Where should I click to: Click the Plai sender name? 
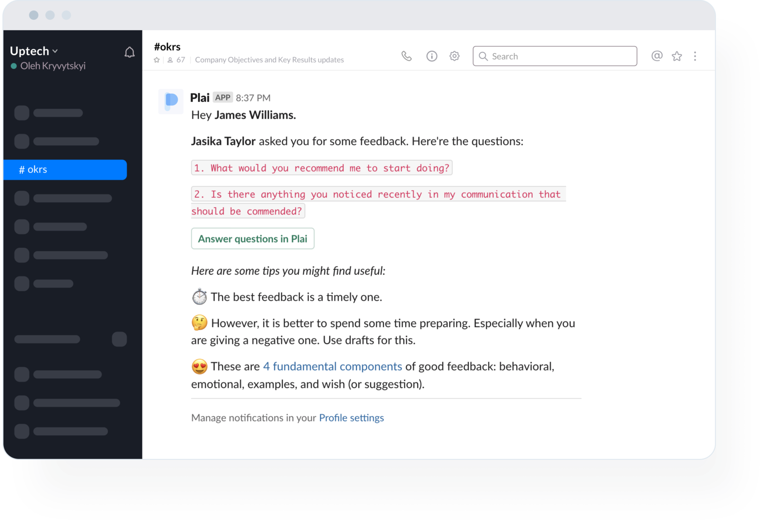(200, 97)
